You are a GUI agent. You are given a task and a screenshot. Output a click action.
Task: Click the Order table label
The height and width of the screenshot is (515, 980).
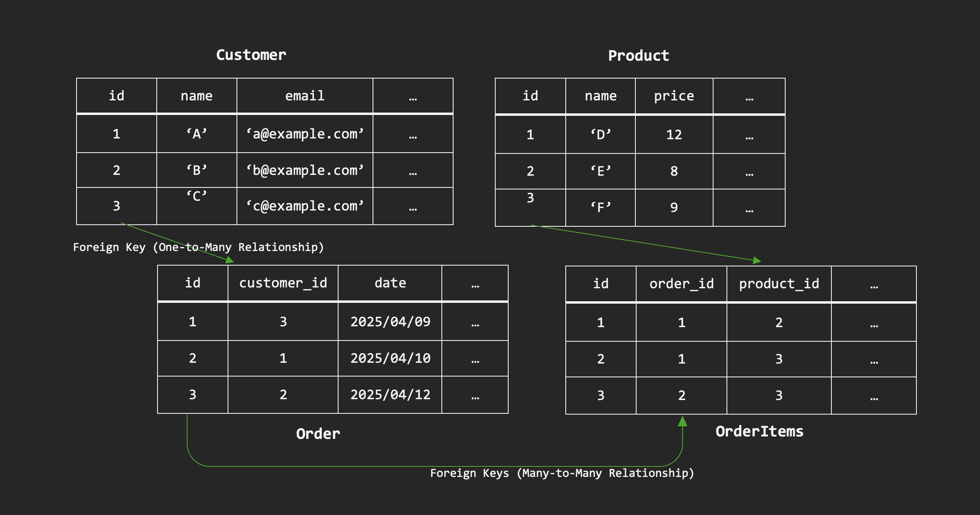pyautogui.click(x=318, y=434)
